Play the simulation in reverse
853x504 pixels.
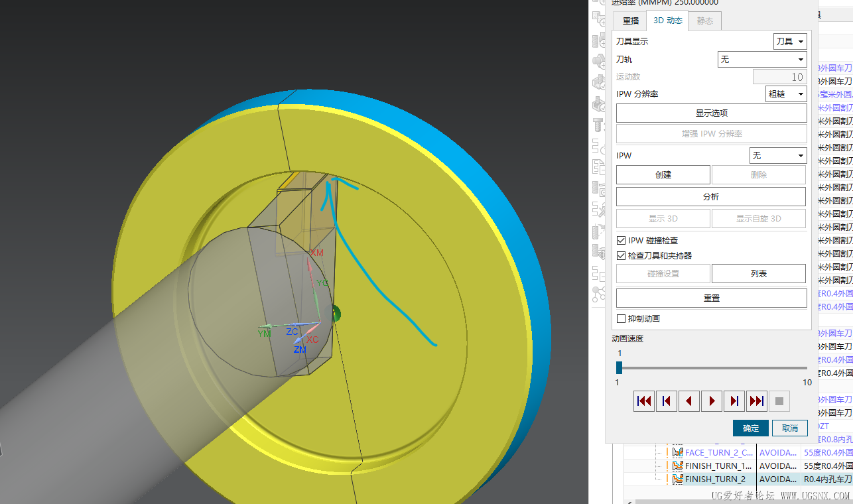tap(689, 401)
